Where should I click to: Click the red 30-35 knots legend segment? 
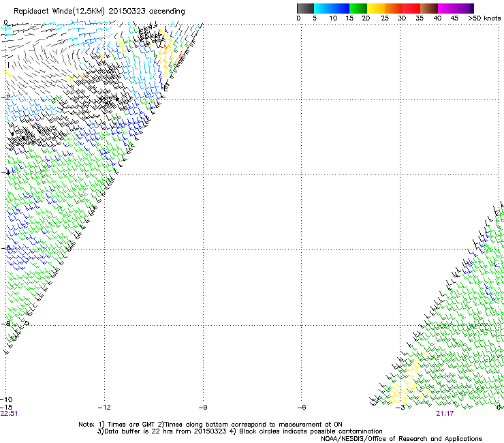tap(411, 8)
